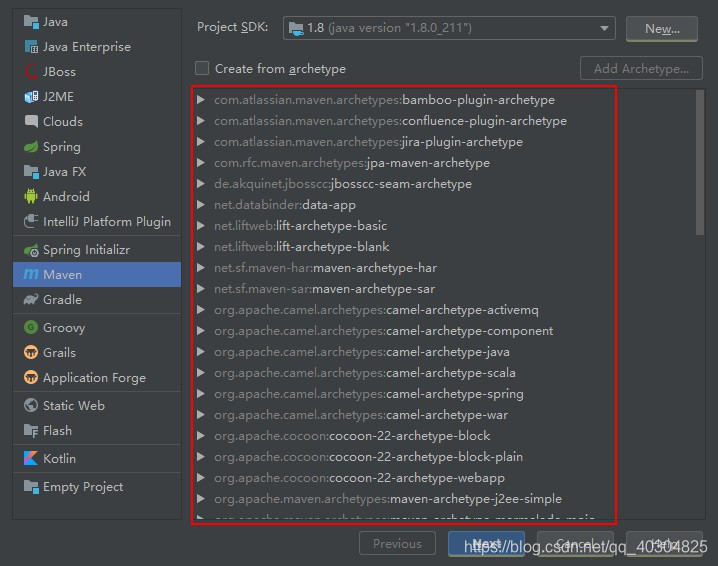The height and width of the screenshot is (566, 718).
Task: Click the IntelliJ Platform Plugin icon
Action: tap(31, 222)
